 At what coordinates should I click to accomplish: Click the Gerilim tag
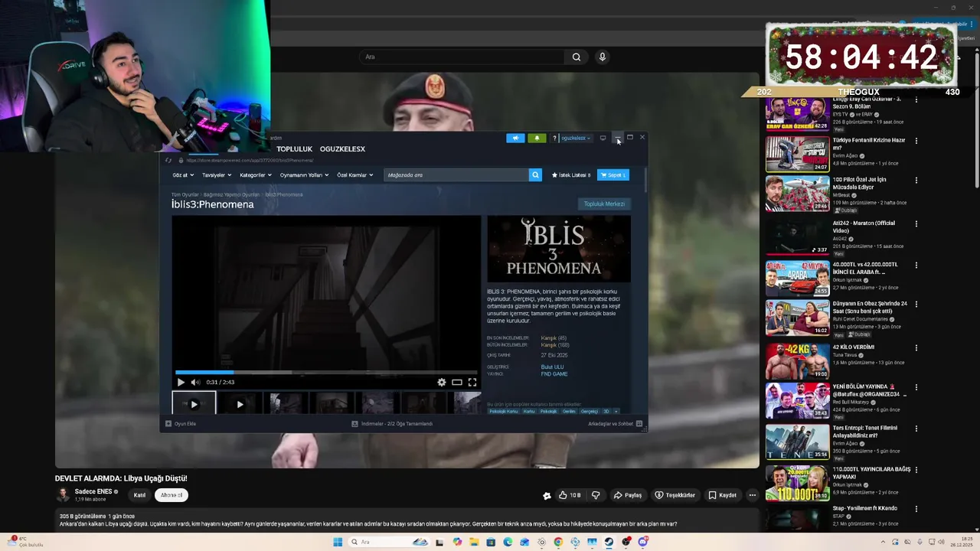pos(569,412)
